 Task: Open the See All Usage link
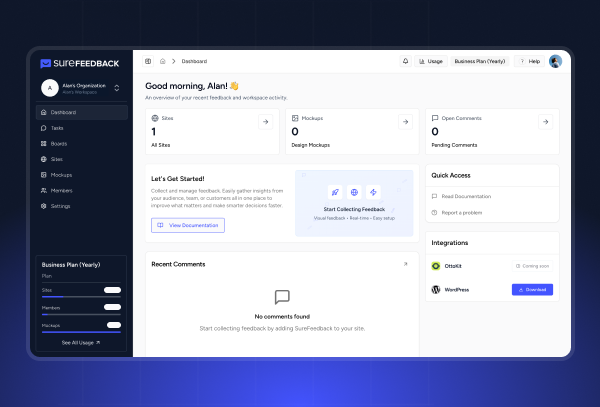[81, 342]
